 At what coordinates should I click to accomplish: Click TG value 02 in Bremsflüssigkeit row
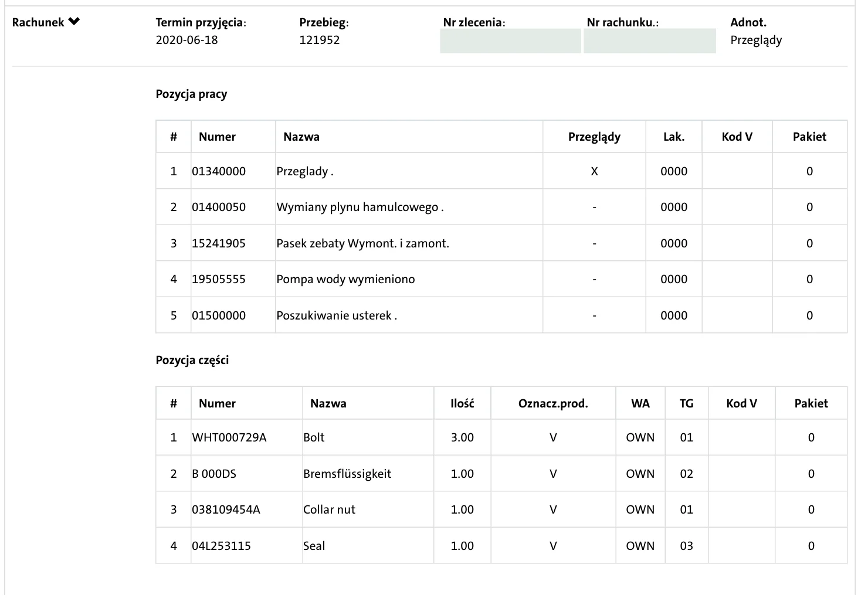coord(686,474)
